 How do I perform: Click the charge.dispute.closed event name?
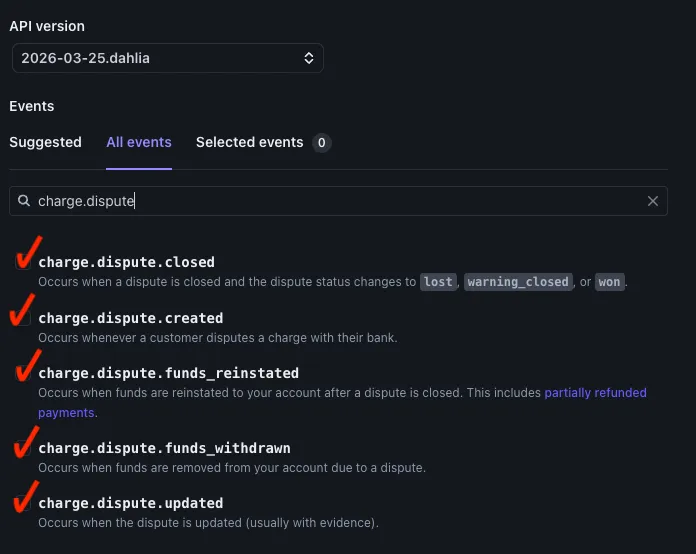pos(127,262)
